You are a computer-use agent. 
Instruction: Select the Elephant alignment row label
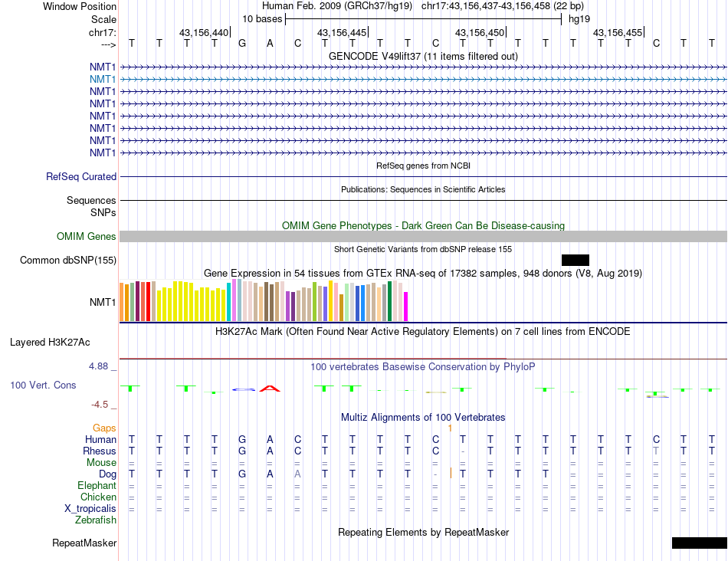pos(97,485)
